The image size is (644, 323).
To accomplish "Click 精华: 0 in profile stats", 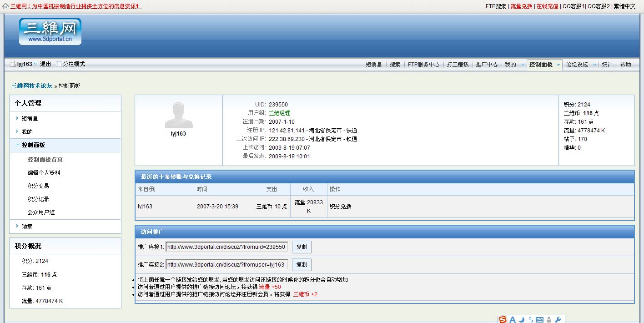I will pos(572,148).
